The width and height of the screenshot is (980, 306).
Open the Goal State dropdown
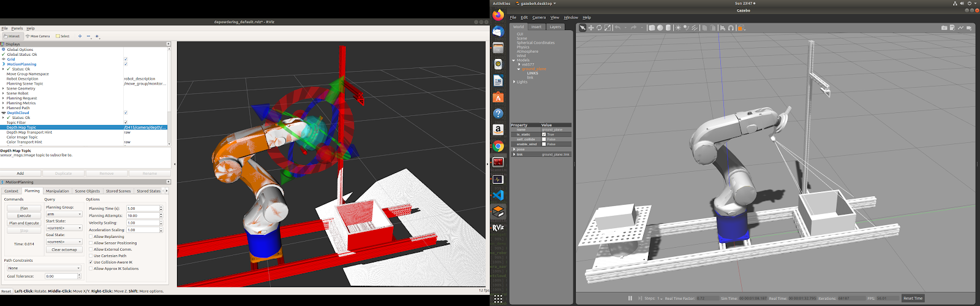tap(64, 242)
